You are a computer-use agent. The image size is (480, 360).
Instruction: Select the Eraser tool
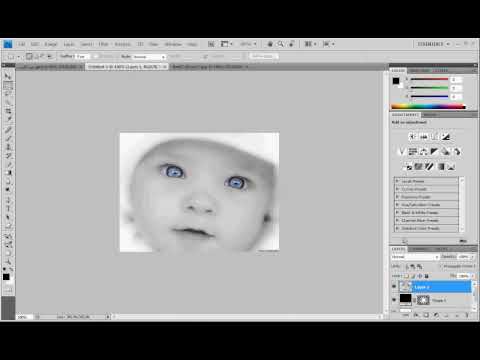click(8, 164)
